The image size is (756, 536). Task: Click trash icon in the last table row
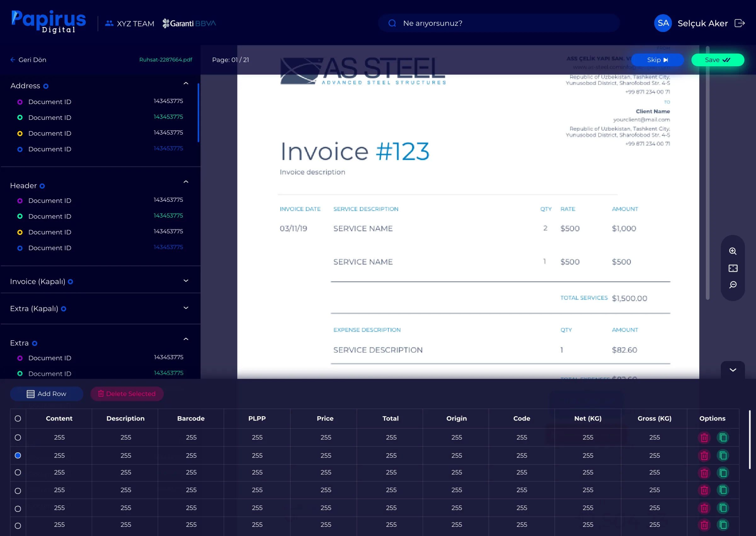click(x=704, y=525)
